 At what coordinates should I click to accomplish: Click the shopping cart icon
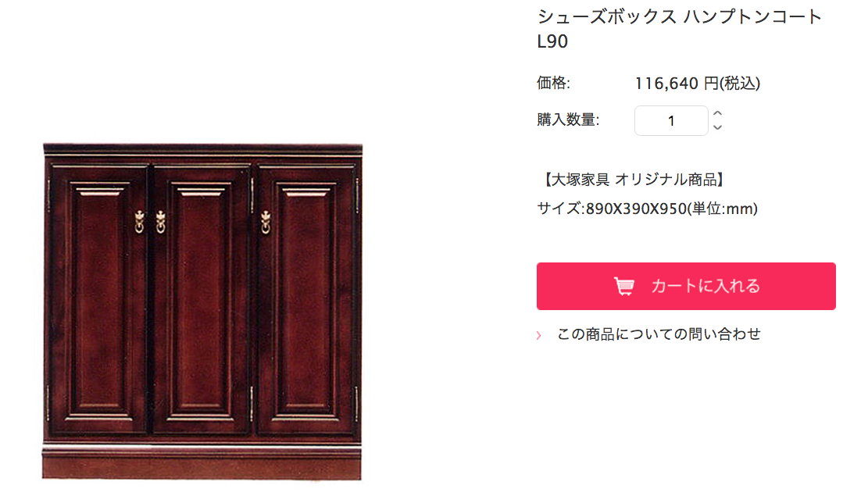624,286
